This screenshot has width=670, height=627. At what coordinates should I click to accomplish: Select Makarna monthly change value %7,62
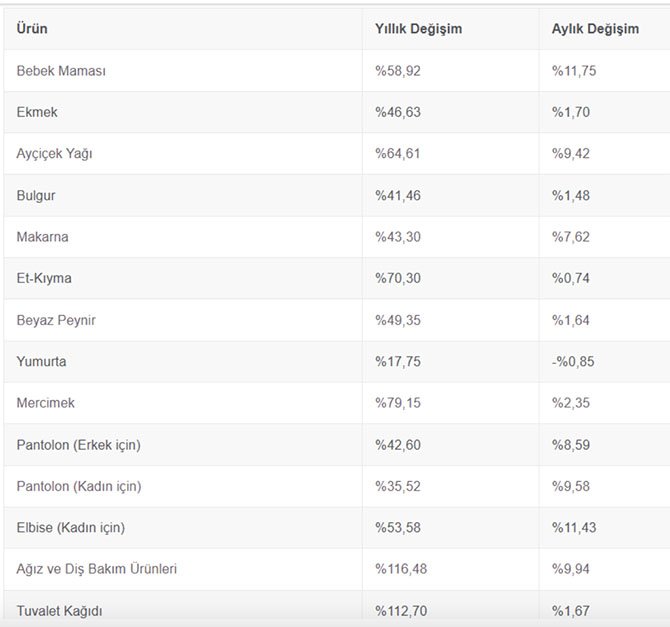click(x=571, y=237)
